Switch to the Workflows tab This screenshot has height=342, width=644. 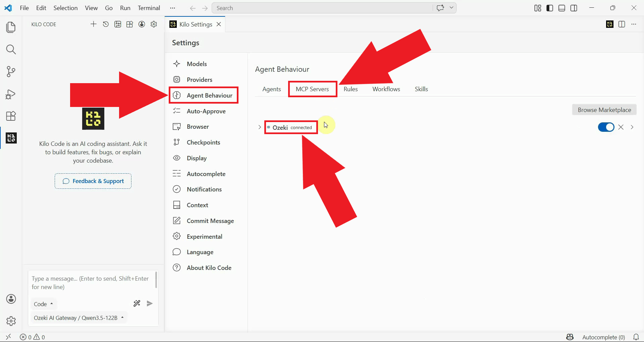386,89
